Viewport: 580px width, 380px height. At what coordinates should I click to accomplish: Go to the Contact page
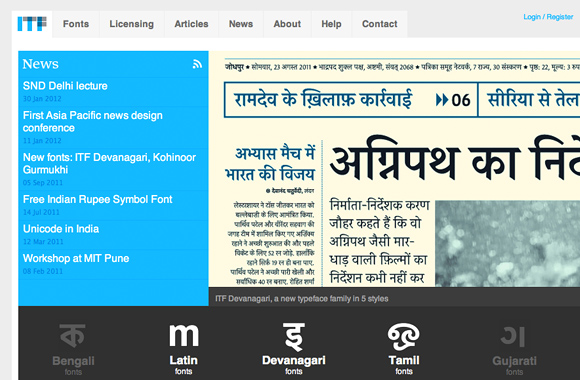pos(380,24)
